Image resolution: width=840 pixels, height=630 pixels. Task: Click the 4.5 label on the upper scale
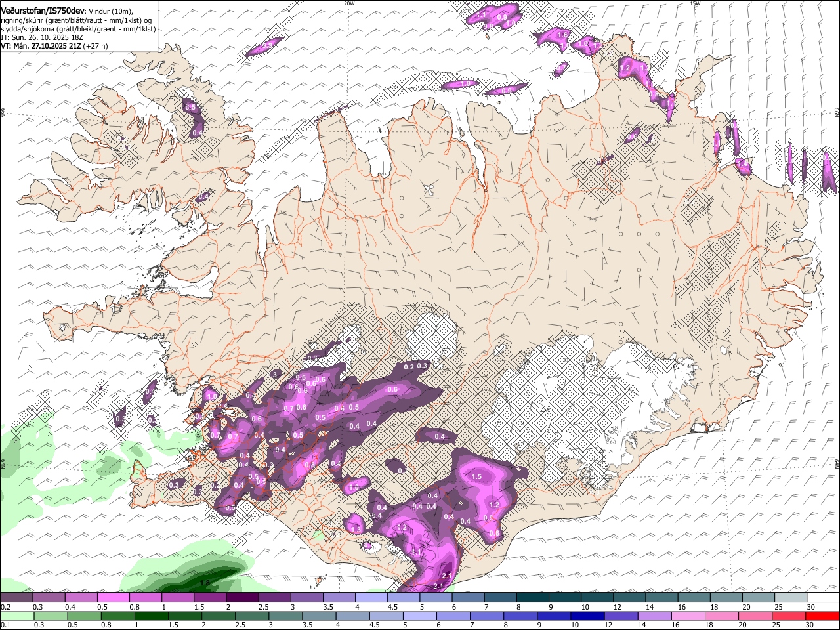(392, 607)
